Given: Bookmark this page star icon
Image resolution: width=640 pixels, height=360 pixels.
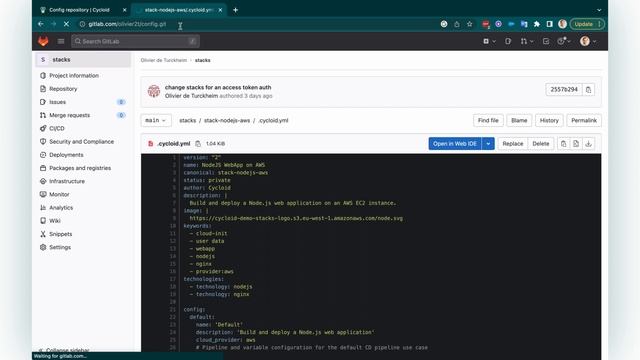Looking at the screenshot, I should pyautogui.click(x=469, y=24).
